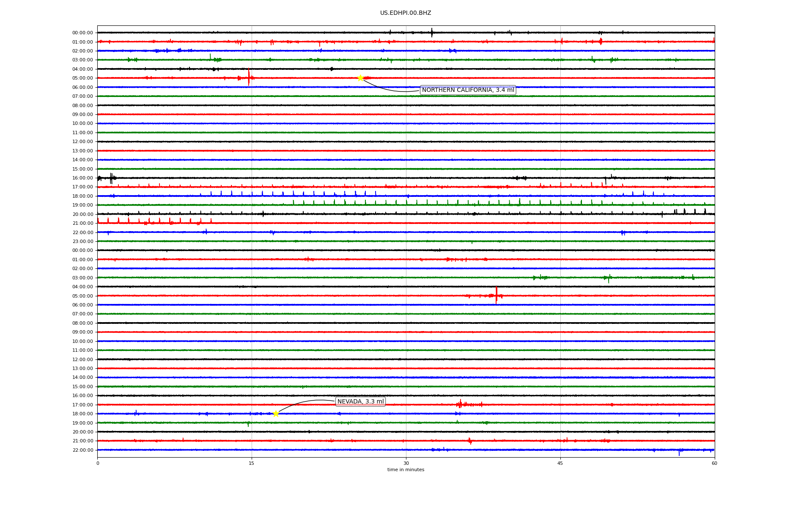Viewport: 812px width, 508px height.
Task: Click the first 12:00:00 time label
Action: 82,142
